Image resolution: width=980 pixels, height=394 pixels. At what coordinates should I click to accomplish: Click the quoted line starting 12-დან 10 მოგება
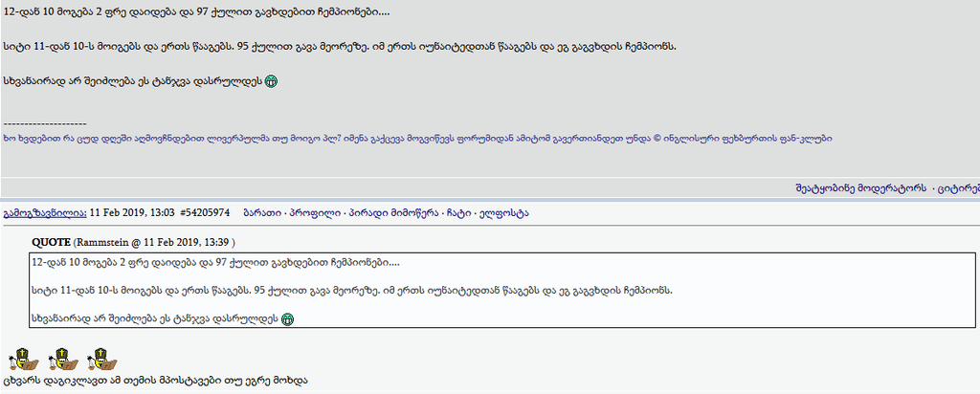click(215, 262)
